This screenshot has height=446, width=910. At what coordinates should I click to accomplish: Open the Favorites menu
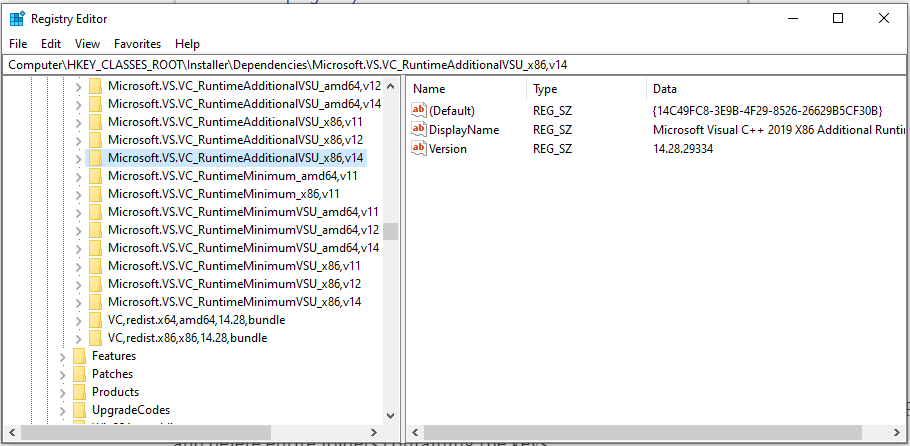138,44
